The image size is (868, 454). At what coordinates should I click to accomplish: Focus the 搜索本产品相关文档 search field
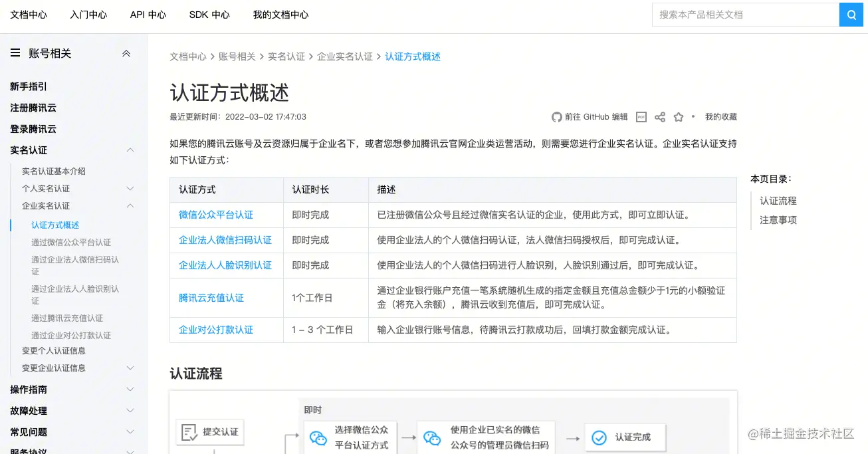[746, 15]
